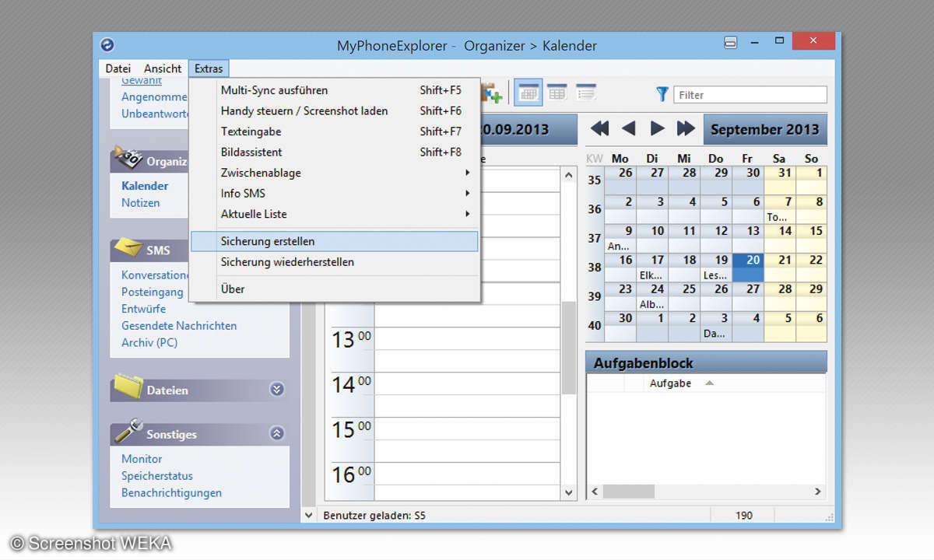This screenshot has height=560, width=934.
Task: Open the Datei menu
Action: tap(118, 68)
